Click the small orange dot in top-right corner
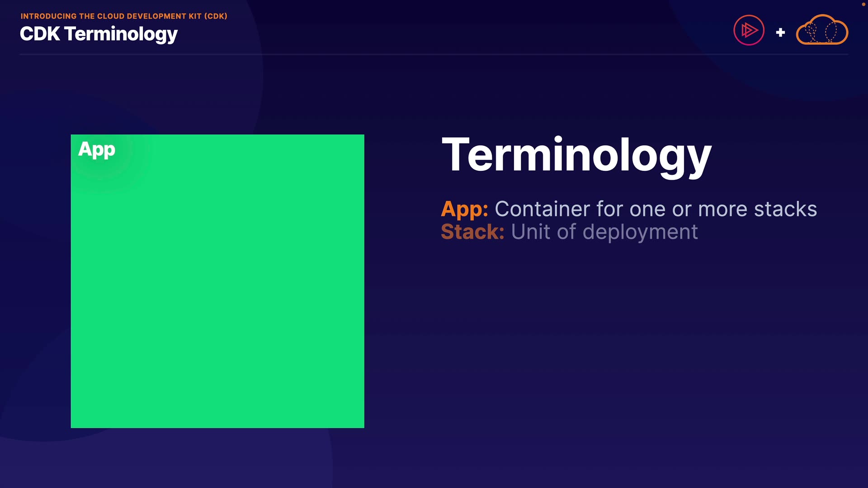 (x=863, y=4)
